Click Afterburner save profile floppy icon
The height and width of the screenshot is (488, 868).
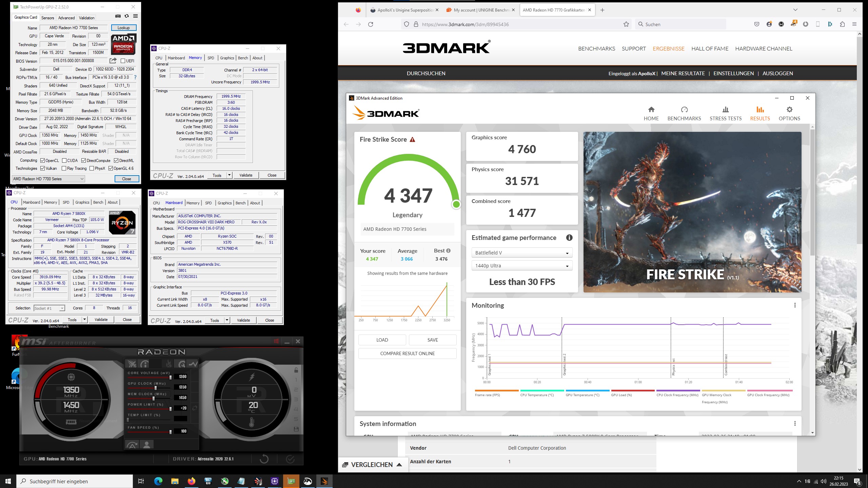point(296,429)
